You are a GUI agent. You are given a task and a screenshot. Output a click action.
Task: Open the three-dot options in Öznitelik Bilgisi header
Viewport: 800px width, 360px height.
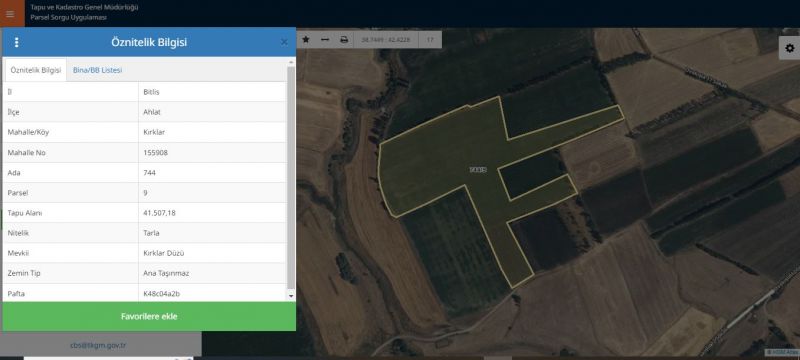pos(16,42)
